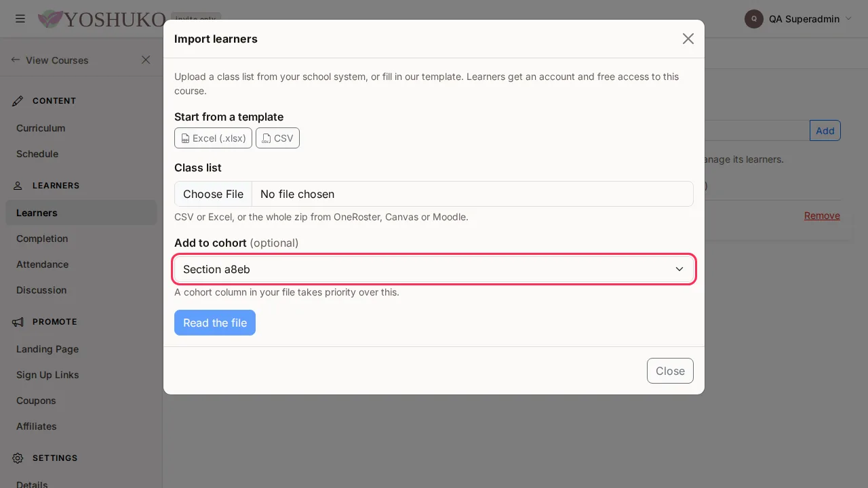Close the Import learners dialog with X
Image resolution: width=868 pixels, height=488 pixels.
pos(688,39)
